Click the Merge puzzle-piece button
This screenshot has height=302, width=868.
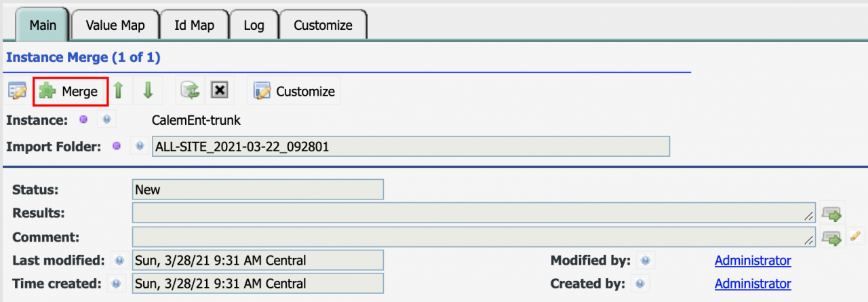pos(71,91)
